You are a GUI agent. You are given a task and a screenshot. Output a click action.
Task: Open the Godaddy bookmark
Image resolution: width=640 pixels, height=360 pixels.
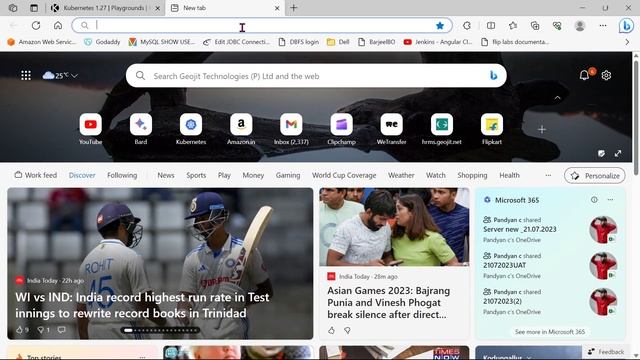pos(102,42)
